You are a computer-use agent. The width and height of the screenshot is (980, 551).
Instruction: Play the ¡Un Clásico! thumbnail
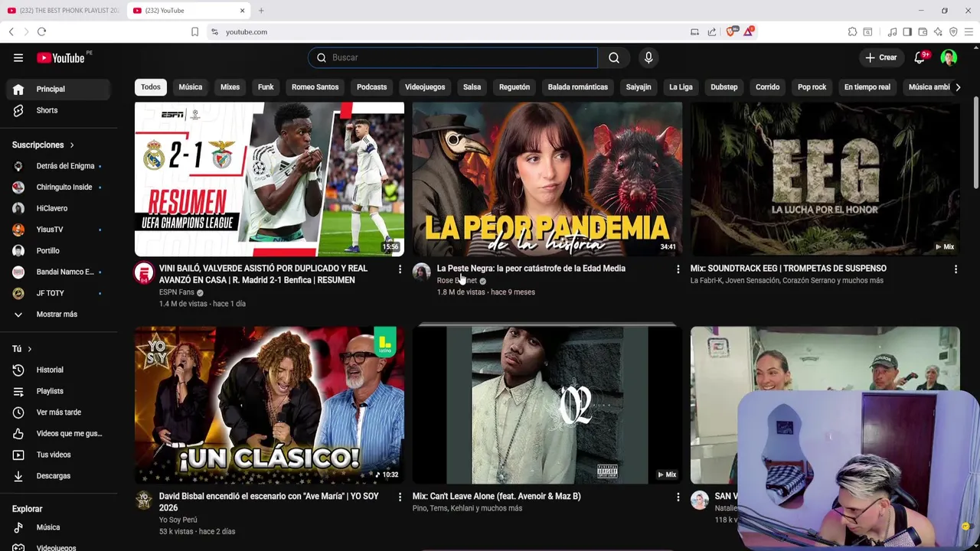[269, 406]
